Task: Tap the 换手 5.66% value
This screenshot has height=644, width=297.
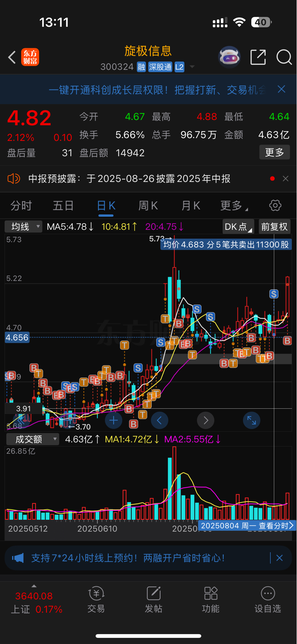Action: (x=130, y=135)
